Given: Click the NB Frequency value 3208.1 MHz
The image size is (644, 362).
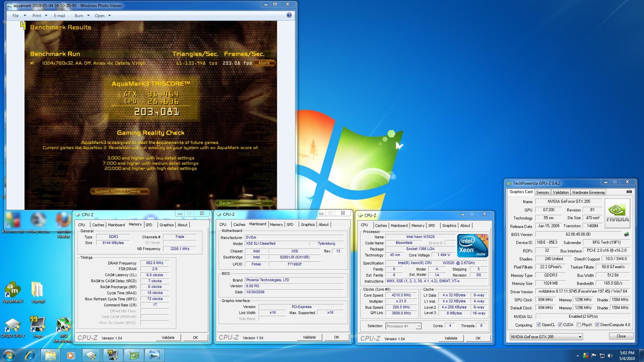Looking at the screenshot, I should 180,249.
